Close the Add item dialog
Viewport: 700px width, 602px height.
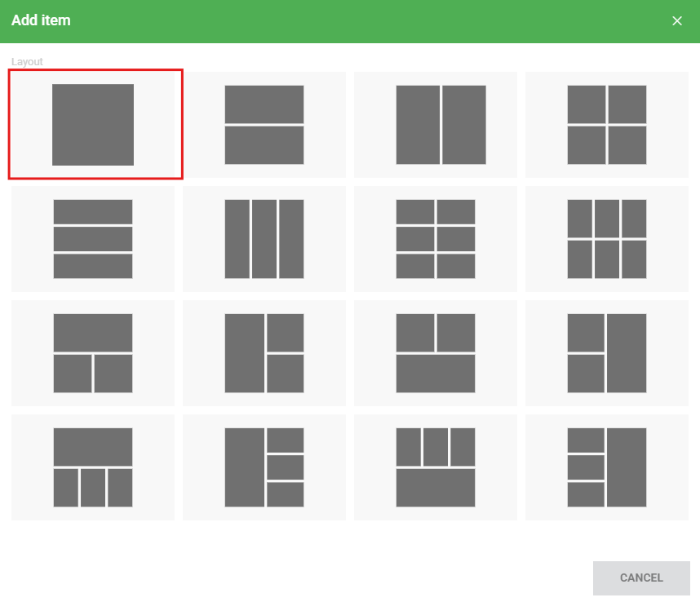(677, 21)
